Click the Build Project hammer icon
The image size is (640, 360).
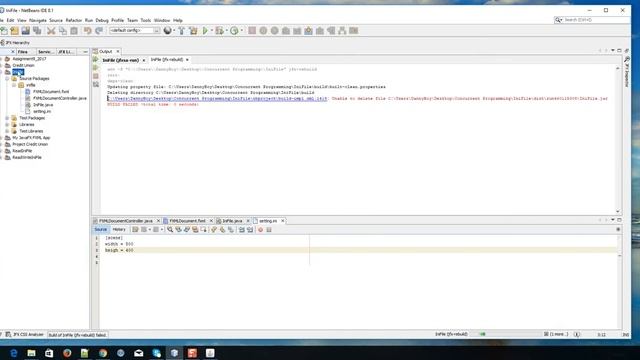pos(182,31)
